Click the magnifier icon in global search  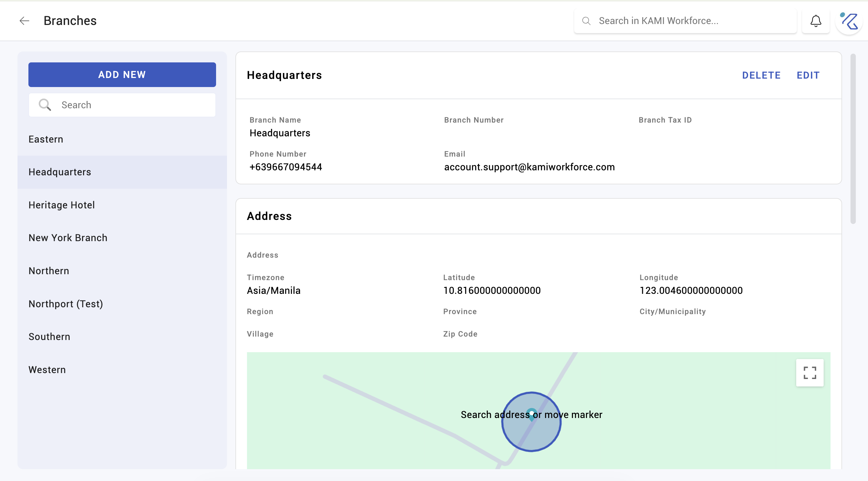click(586, 21)
